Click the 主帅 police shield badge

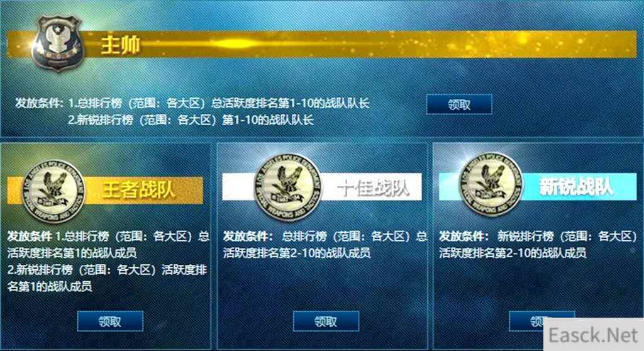(57, 43)
